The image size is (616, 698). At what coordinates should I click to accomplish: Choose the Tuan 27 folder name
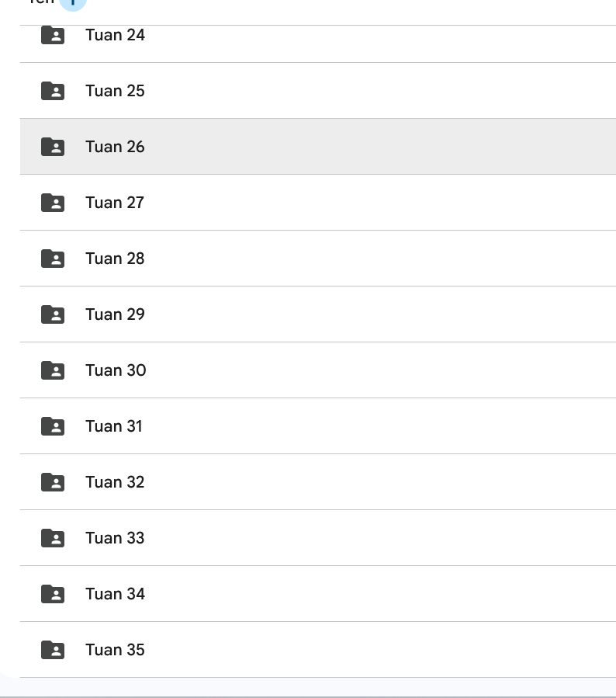tap(115, 203)
